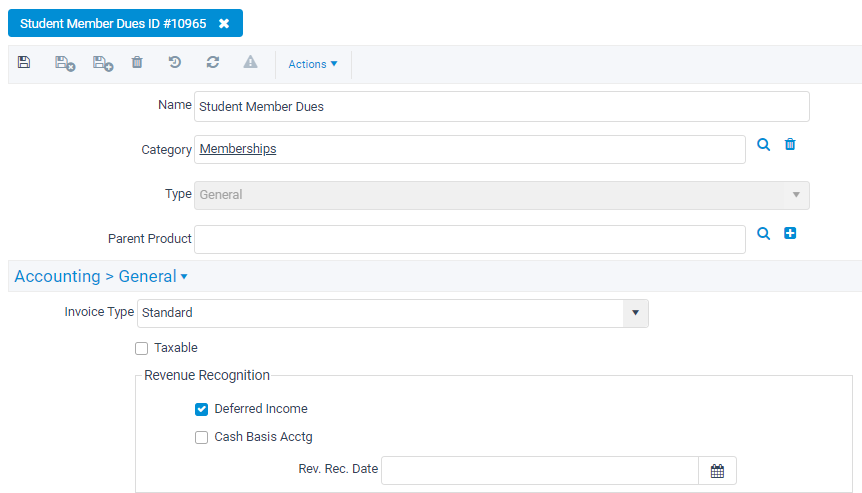Open the Memberships category link
Viewport: 862px width, 493px height.
238,149
